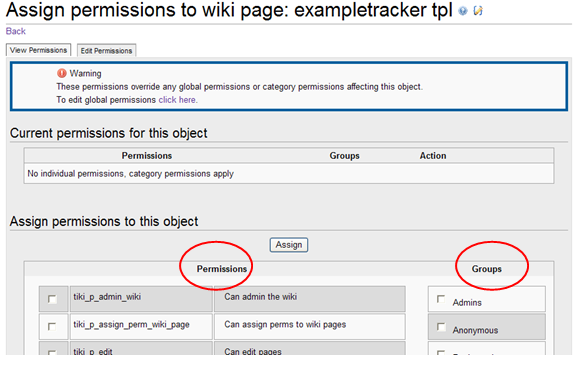
Task: Click the 'Assign permissions to this object' heading
Action: [104, 221]
